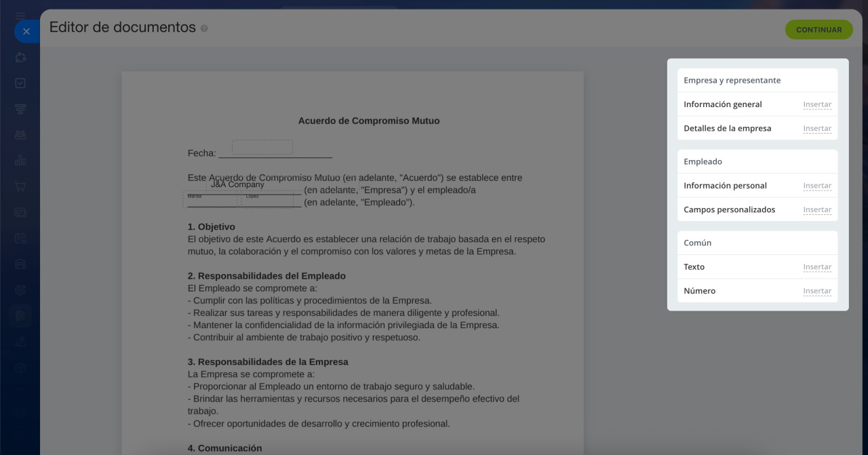Click the 1. Objetivo heading

tap(212, 227)
